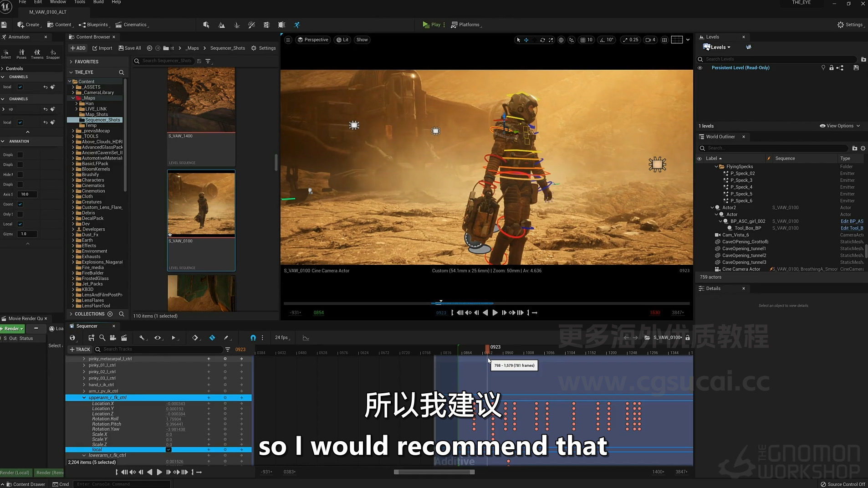The image size is (868, 488).
Task: Click the green Render button
Action: pyautogui.click(x=12, y=329)
